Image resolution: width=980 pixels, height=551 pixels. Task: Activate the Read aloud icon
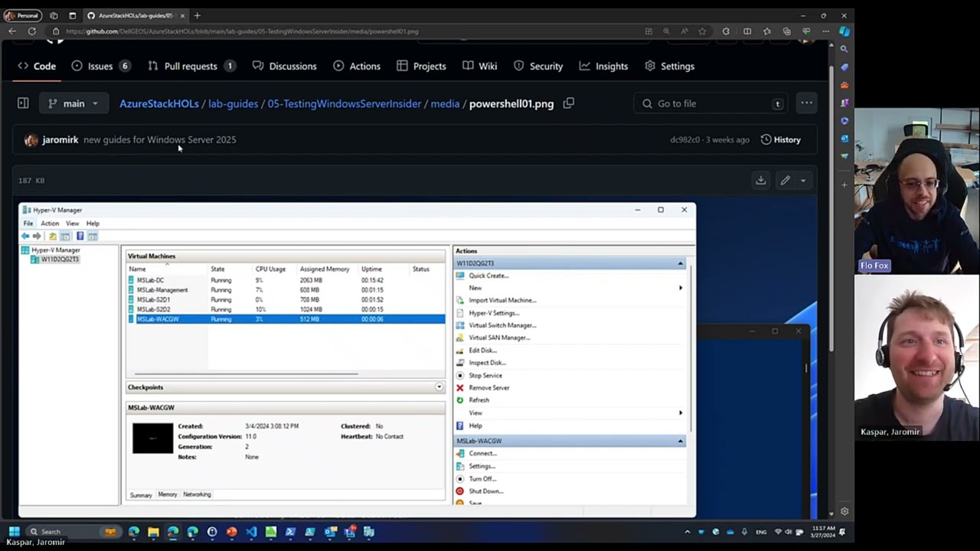tap(684, 31)
